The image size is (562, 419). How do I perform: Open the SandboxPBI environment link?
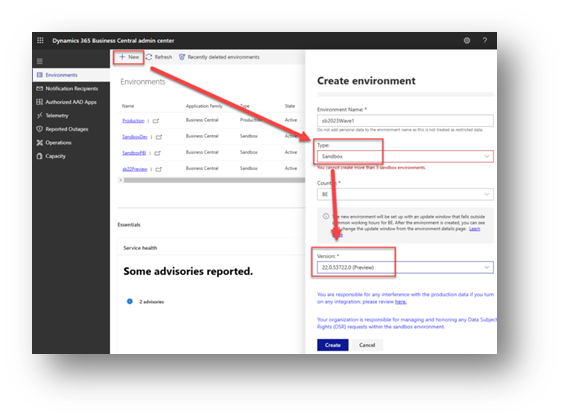(134, 153)
